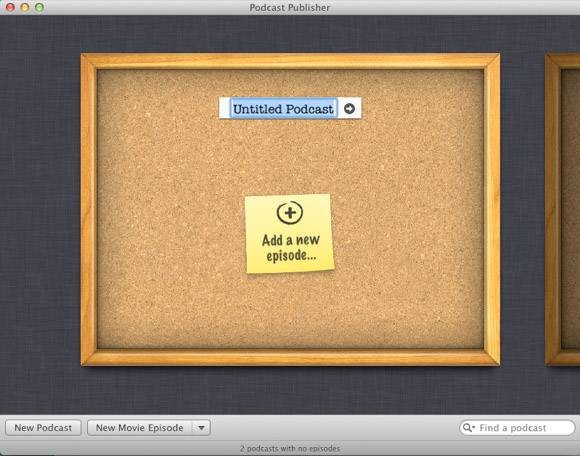Image resolution: width=580 pixels, height=456 pixels.
Task: Click the arrow icon beside Untitled Podcast
Action: coord(349,108)
